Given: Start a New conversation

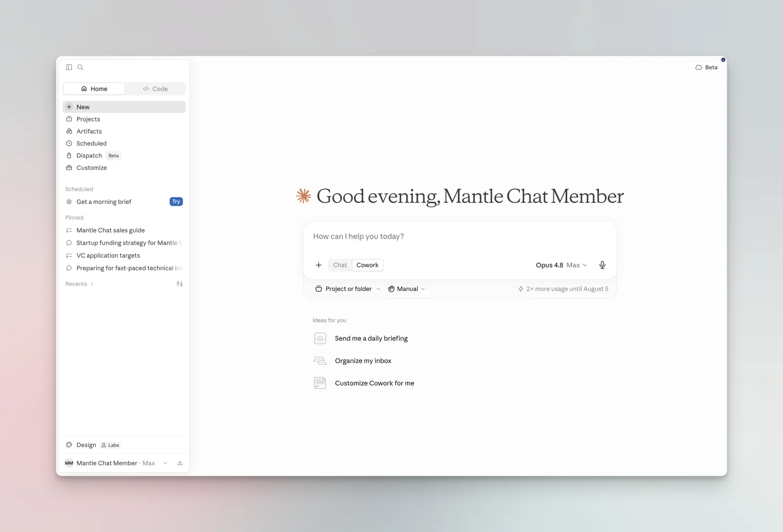Looking at the screenshot, I should [x=124, y=107].
